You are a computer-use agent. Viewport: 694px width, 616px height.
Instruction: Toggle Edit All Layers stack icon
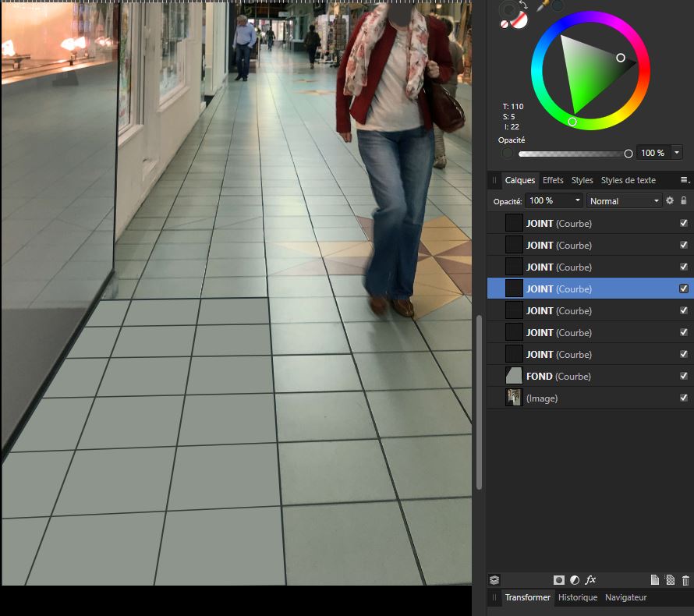pyautogui.click(x=494, y=579)
